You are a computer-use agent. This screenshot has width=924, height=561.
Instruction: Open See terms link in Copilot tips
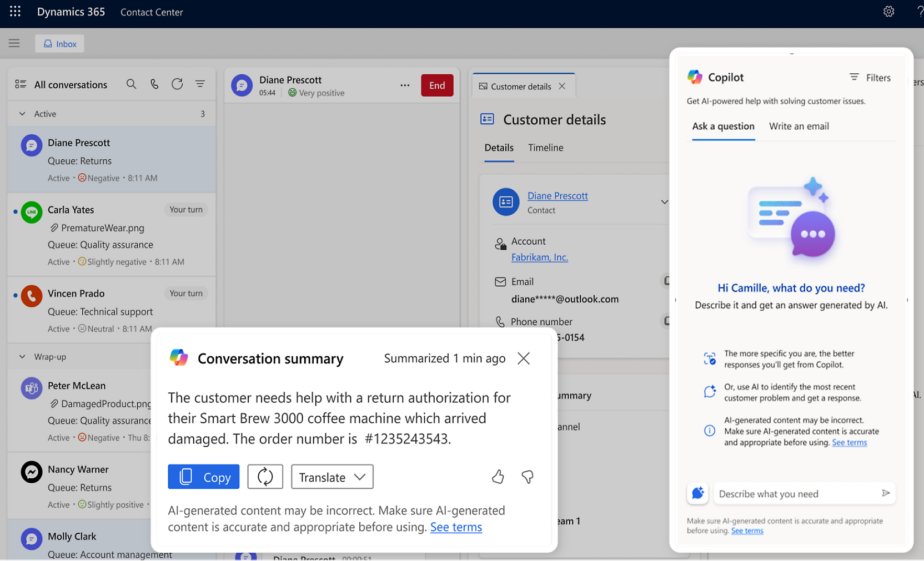[849, 443]
